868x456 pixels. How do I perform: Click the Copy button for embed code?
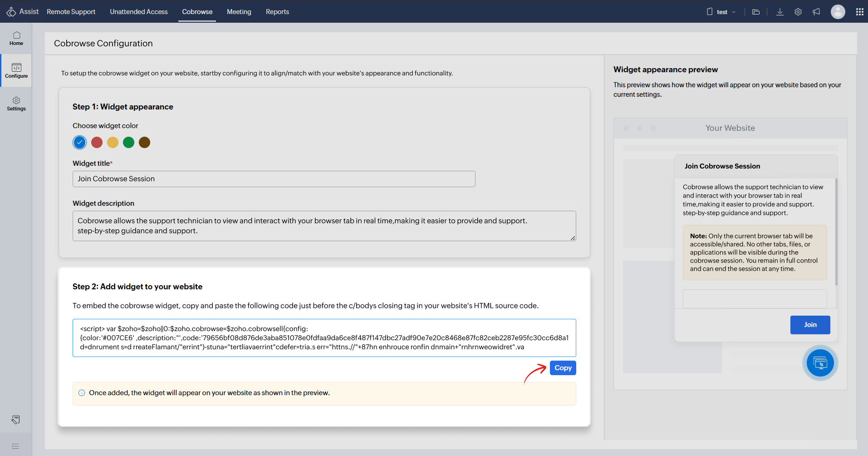point(563,368)
